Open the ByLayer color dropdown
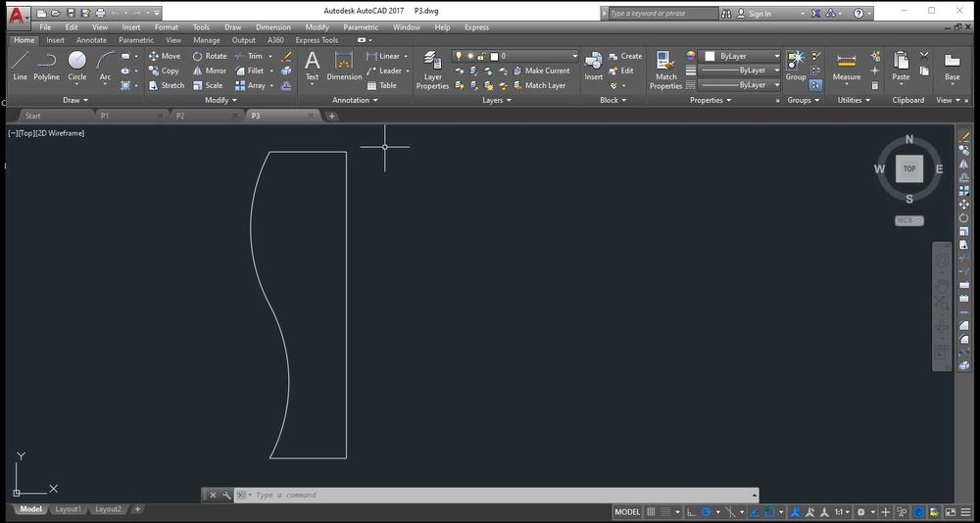This screenshot has width=980, height=523. coord(740,56)
